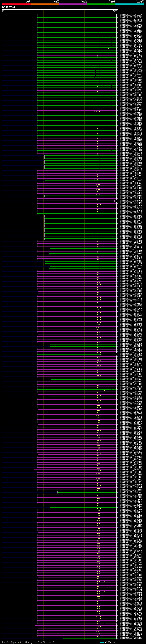Click hit label UniRef100_C5YSK4
This screenshot has width=146, height=644.
(131, 40)
